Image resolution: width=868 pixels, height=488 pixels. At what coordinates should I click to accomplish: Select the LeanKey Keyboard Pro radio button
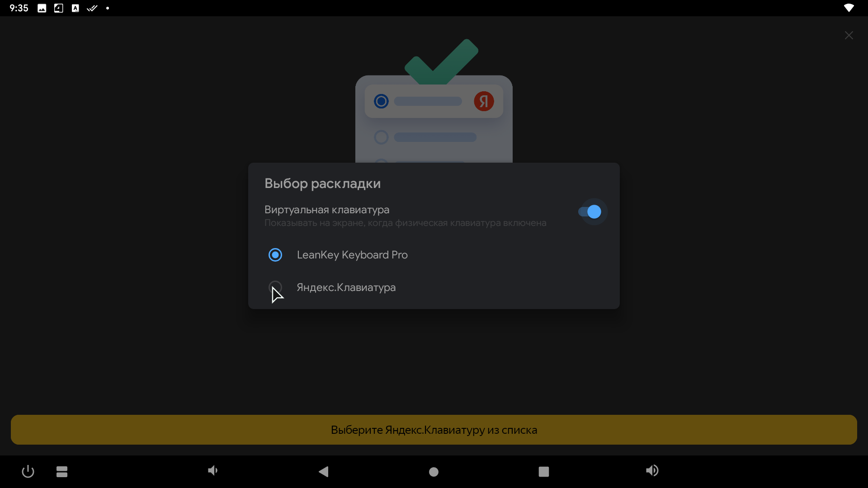275,255
